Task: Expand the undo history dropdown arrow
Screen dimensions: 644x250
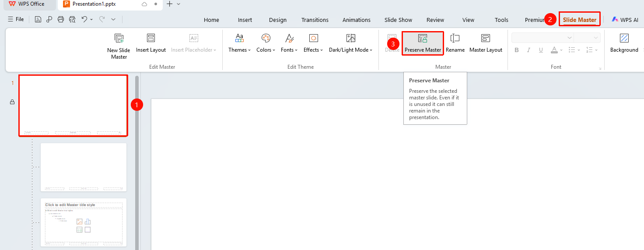Action: coord(91,20)
